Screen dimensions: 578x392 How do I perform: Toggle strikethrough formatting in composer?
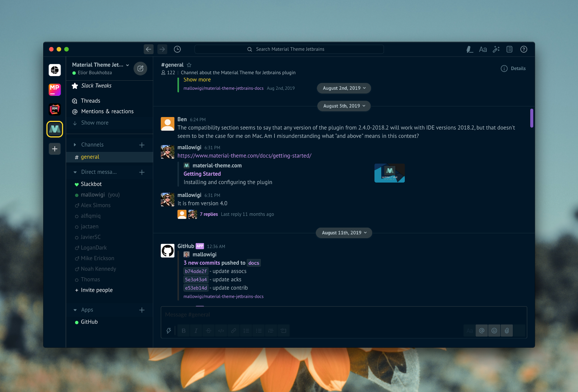click(x=208, y=331)
